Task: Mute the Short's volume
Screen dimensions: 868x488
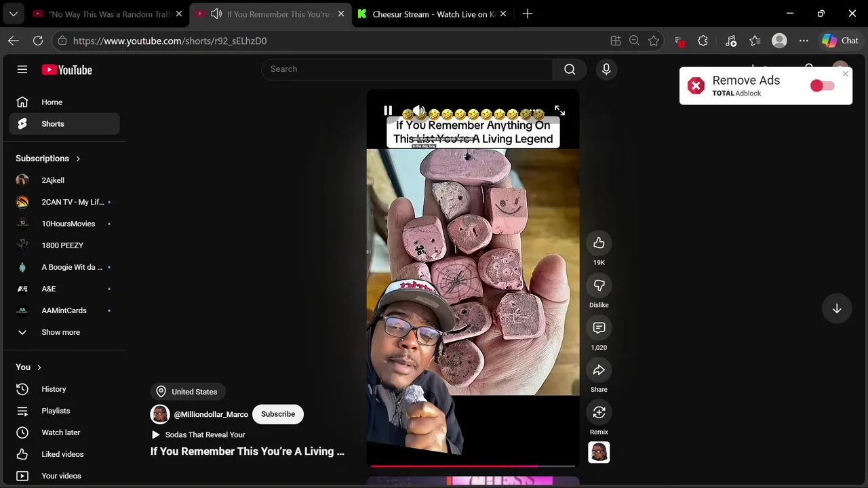Action: click(x=418, y=110)
